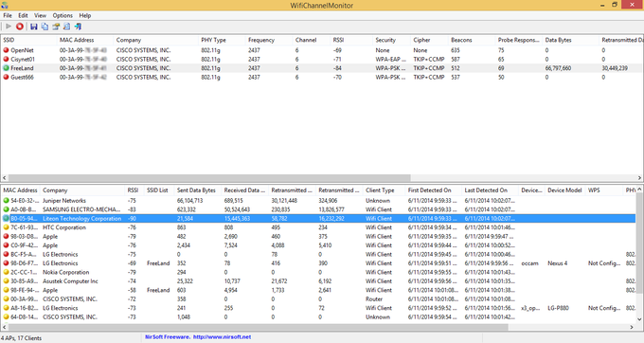
Task: Click the red status icon beside Guest666
Action: [7, 77]
